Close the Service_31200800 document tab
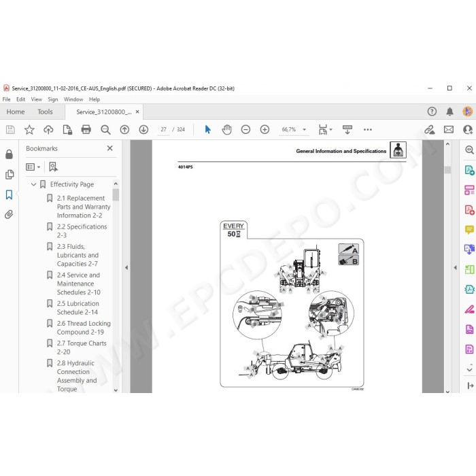Screen dimensions: 476x476 (137, 112)
